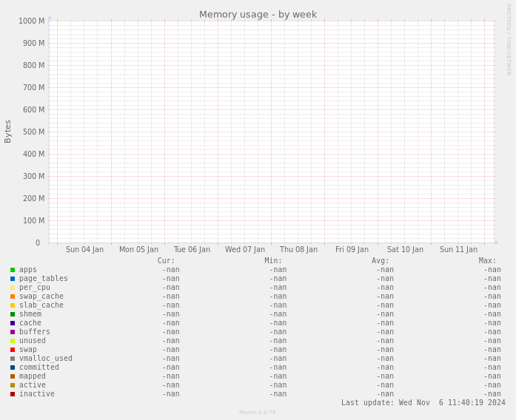Click the 'Min:' column header

pos(273,260)
